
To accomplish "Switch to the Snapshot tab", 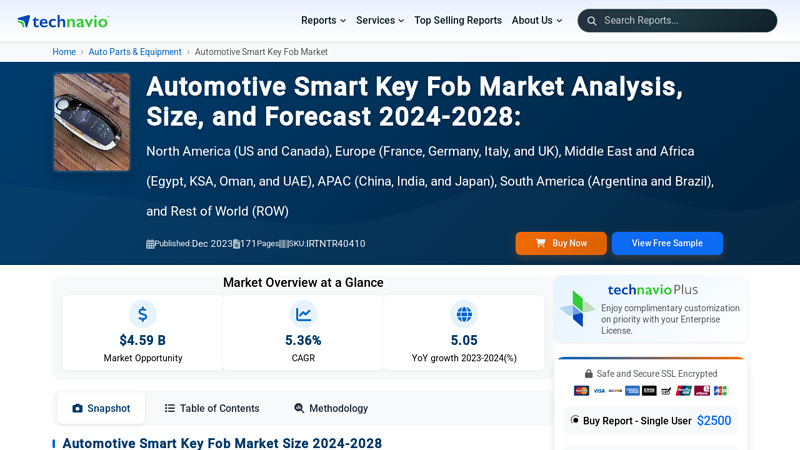I will (x=101, y=408).
